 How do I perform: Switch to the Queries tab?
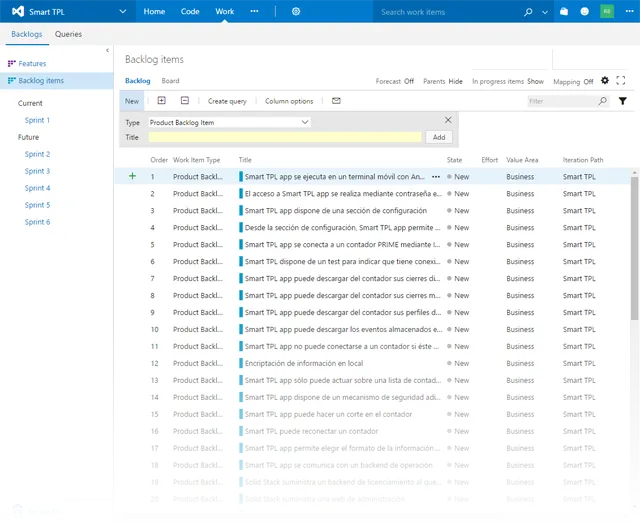tap(68, 34)
